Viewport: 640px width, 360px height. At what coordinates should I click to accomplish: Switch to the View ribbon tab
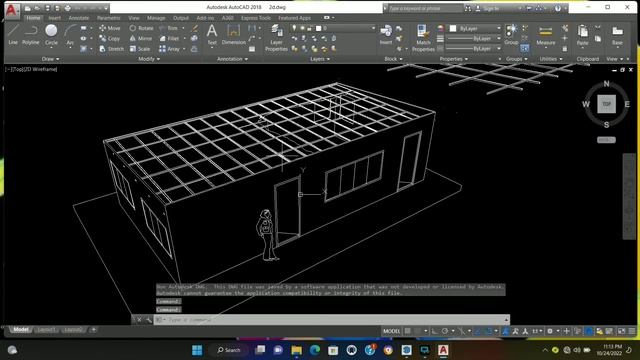pos(134,18)
